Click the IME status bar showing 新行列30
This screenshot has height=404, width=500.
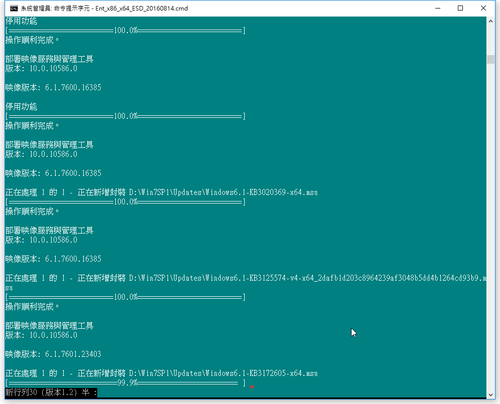[x=51, y=392]
